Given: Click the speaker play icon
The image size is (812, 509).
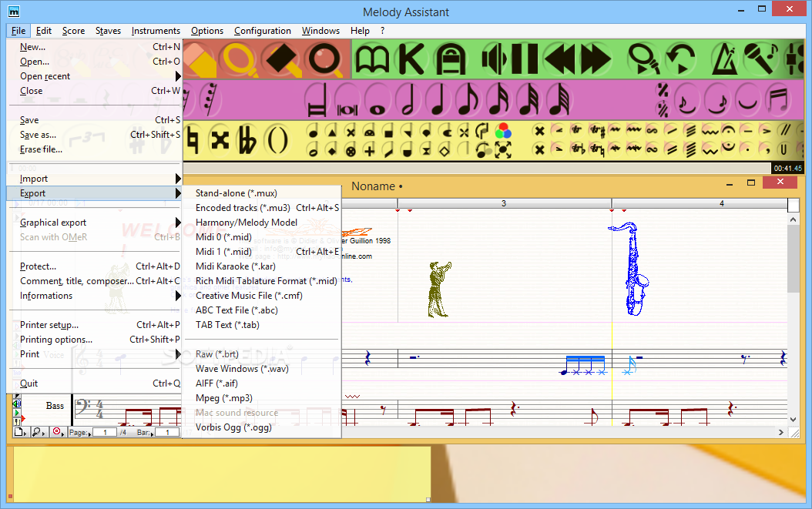Looking at the screenshot, I should tap(493, 59).
